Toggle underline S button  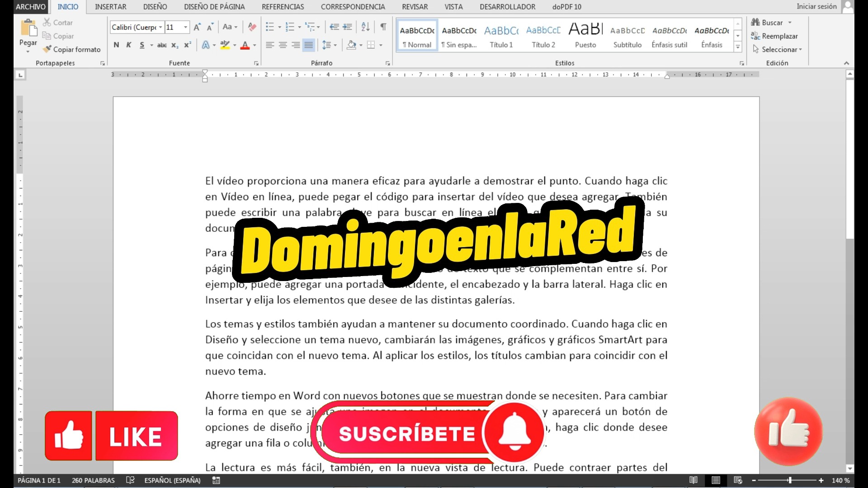[142, 45]
